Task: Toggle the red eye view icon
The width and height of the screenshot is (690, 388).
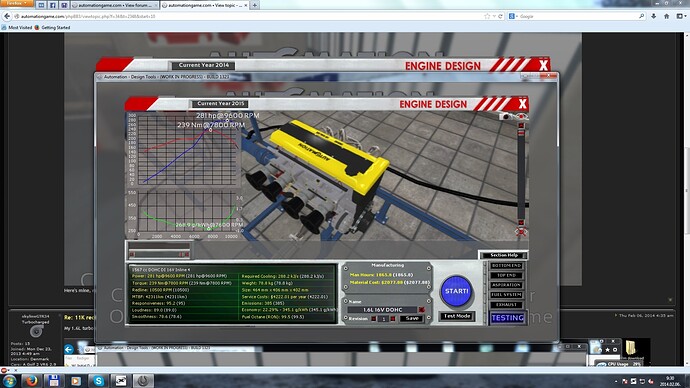Action: (521, 117)
